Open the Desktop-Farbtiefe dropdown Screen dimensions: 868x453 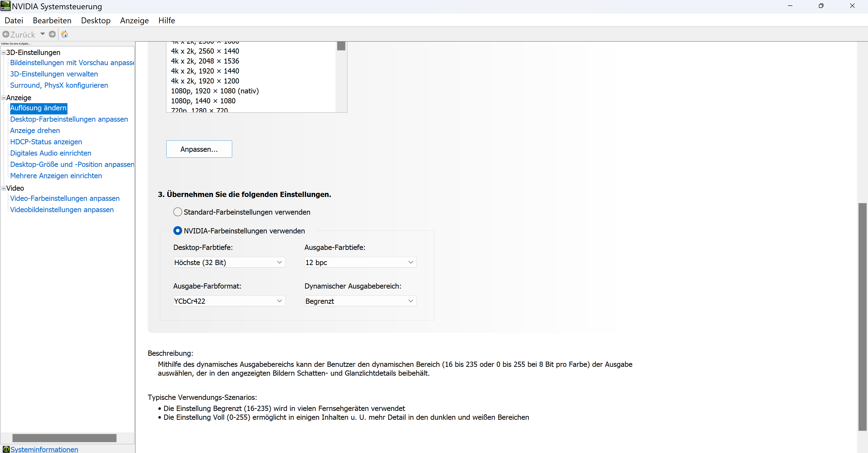tap(229, 262)
